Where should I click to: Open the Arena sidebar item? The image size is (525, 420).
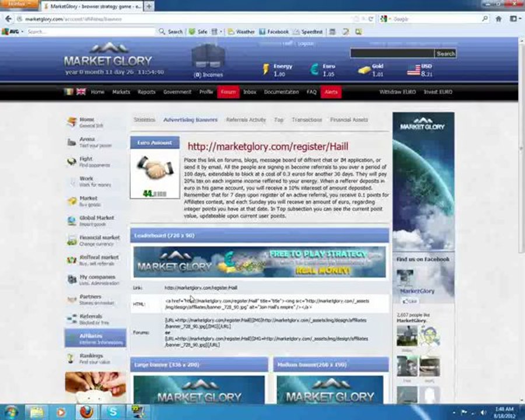96,142
